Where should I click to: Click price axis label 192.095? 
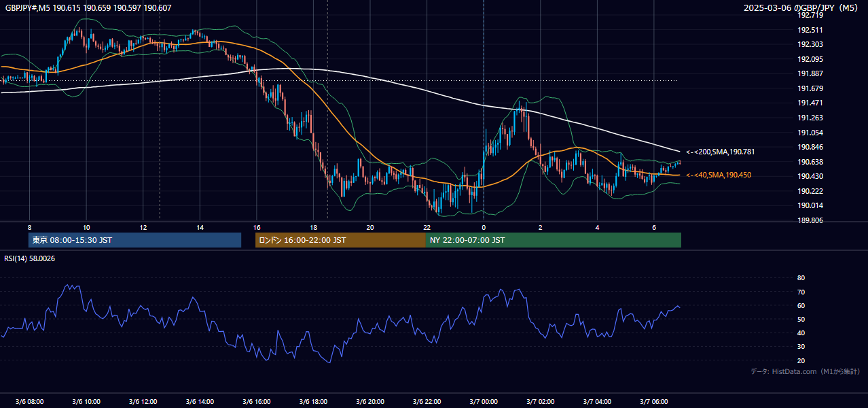(x=810, y=59)
